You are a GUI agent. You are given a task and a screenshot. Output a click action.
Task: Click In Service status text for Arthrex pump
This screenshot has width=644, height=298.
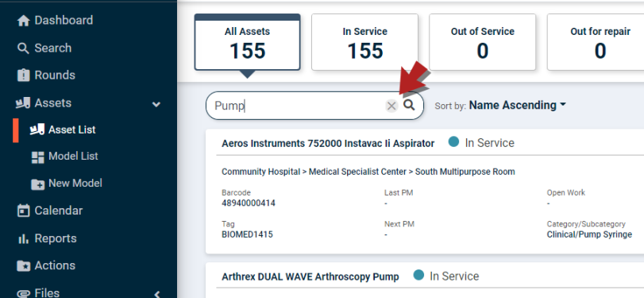(454, 276)
